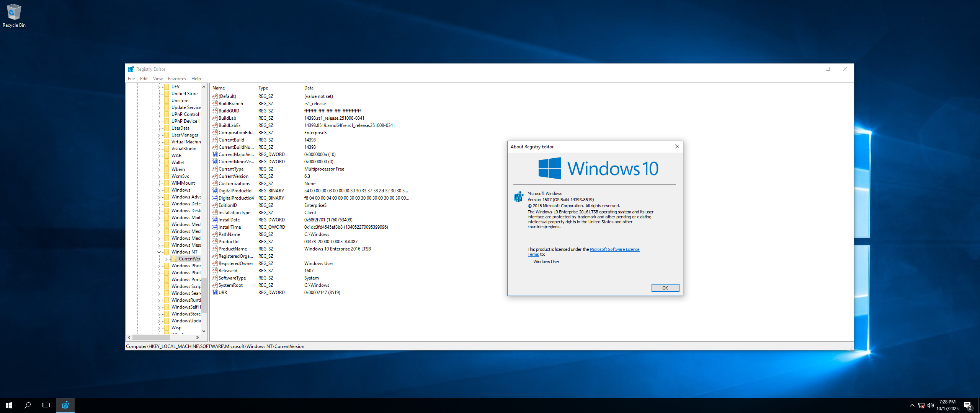Image resolution: width=980 pixels, height=413 pixels.
Task: Click Registry Editor icon in taskbar
Action: 65,405
